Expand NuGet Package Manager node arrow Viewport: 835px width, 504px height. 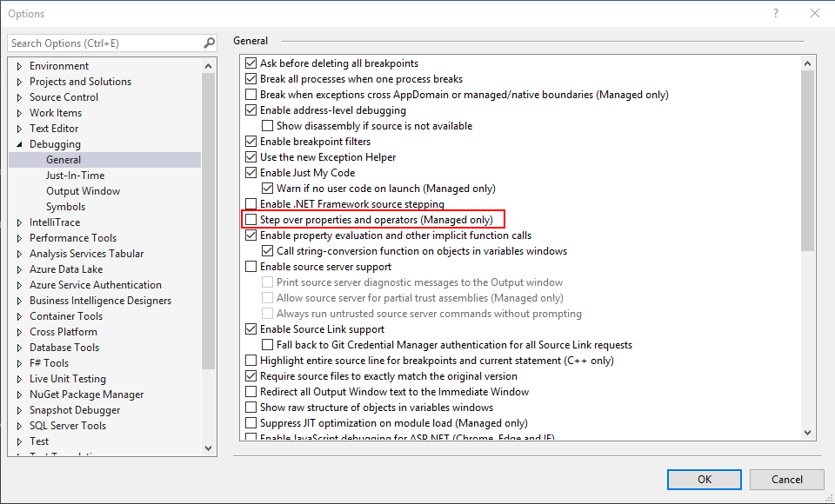tap(19, 395)
